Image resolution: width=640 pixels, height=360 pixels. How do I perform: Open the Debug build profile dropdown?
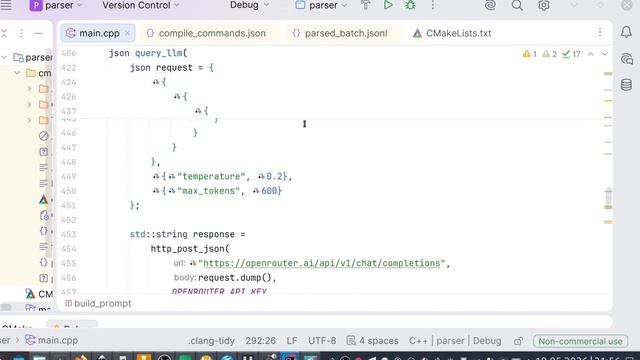(249, 5)
